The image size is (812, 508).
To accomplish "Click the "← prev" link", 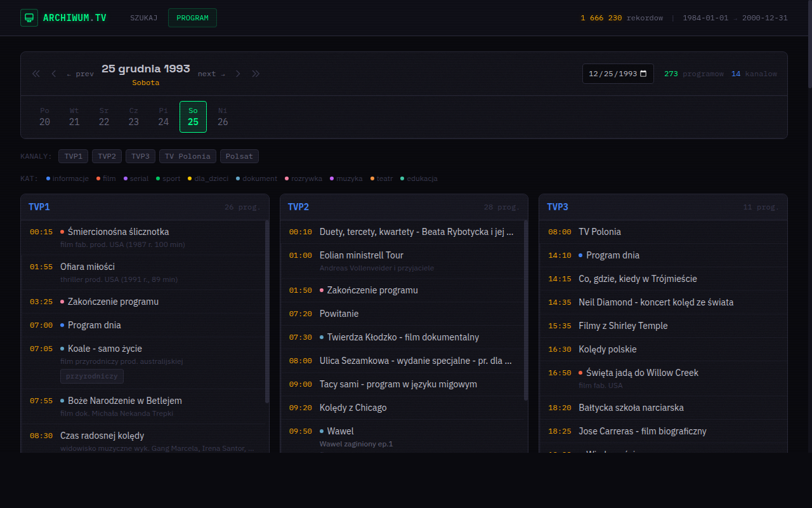I will 80,74.
